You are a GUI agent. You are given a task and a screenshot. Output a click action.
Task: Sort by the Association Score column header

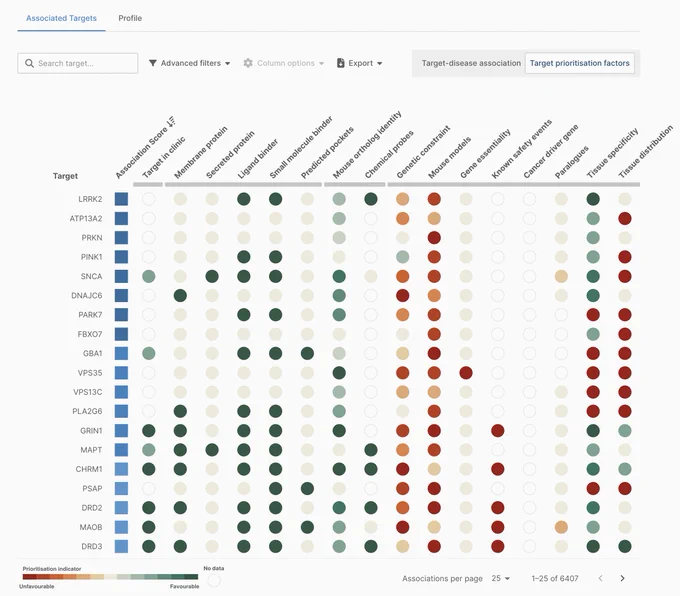145,147
